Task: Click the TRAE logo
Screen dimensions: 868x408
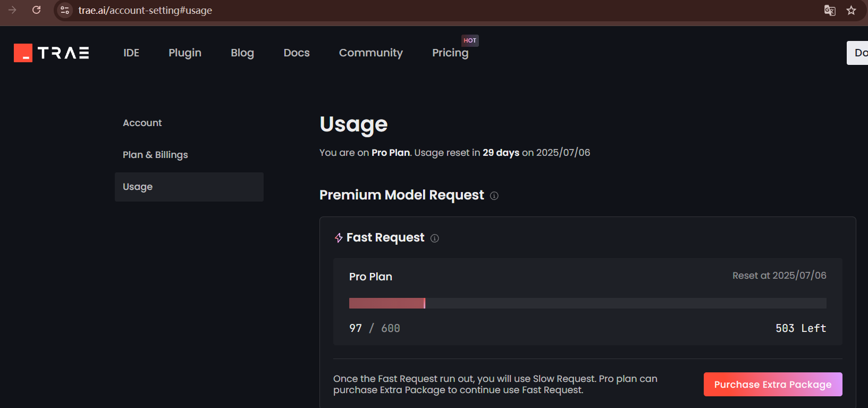Action: (x=52, y=53)
